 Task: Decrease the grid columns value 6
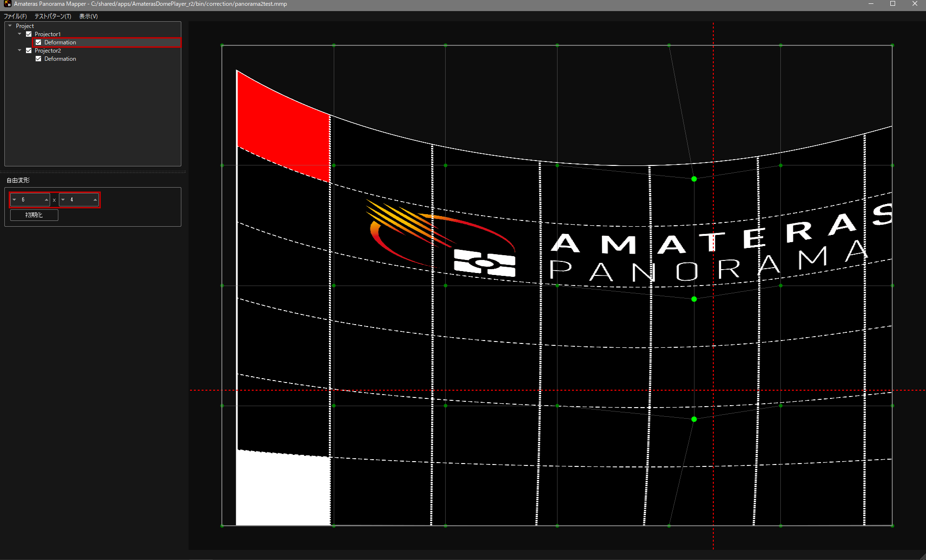click(14, 200)
